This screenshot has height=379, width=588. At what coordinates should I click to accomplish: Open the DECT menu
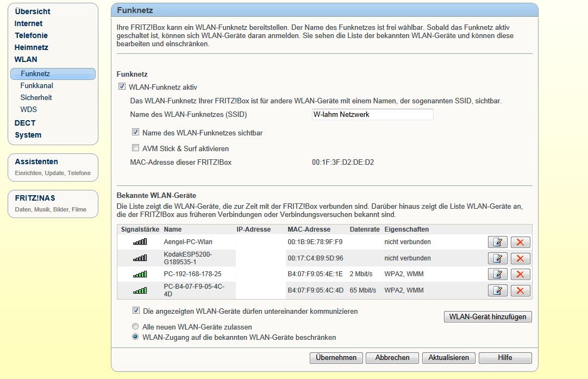tap(25, 123)
